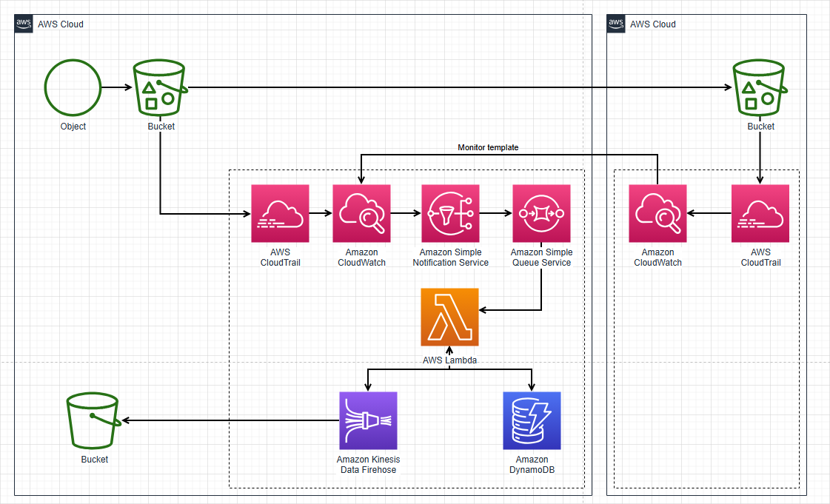This screenshot has height=504, width=830.
Task: Click the Amazon Kinesis Data Firehose icon
Action: click(x=368, y=420)
